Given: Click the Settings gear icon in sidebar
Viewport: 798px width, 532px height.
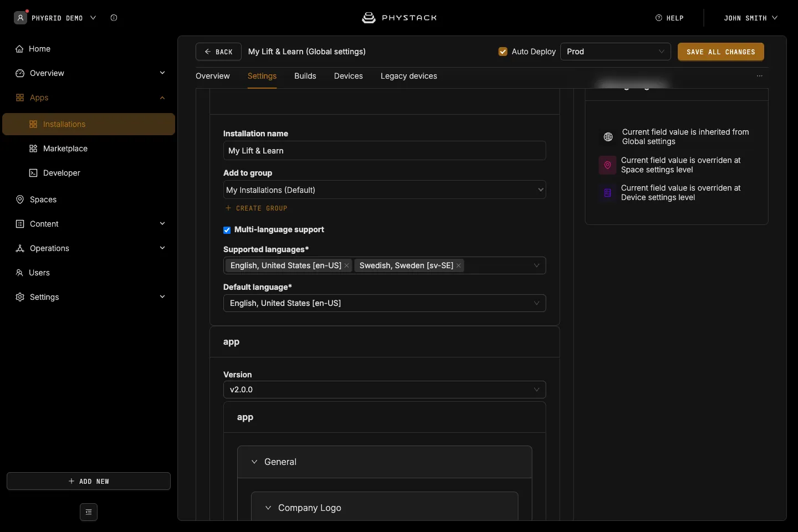Looking at the screenshot, I should tap(20, 297).
